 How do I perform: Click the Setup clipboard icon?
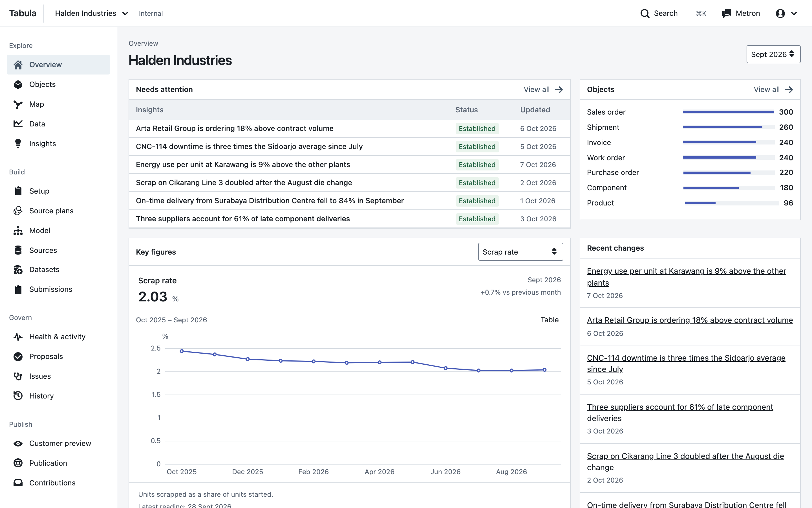tap(18, 191)
